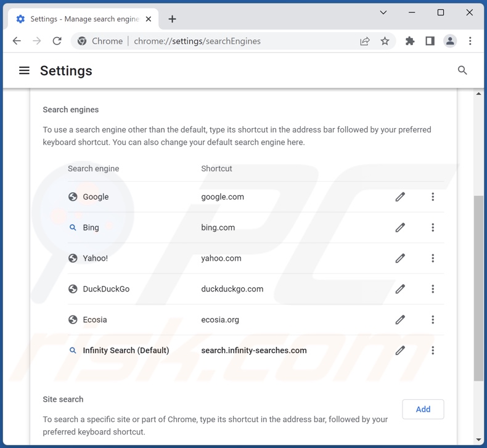This screenshot has width=487, height=448.
Task: Click the duckduckgo.com shortcut text
Action: (x=232, y=289)
